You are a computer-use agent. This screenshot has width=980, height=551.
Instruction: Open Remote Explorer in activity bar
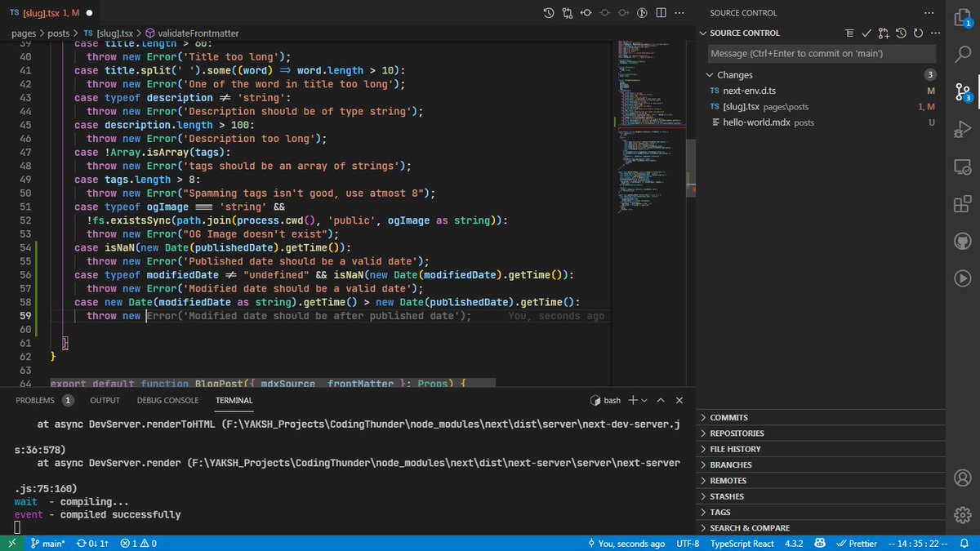click(x=962, y=166)
